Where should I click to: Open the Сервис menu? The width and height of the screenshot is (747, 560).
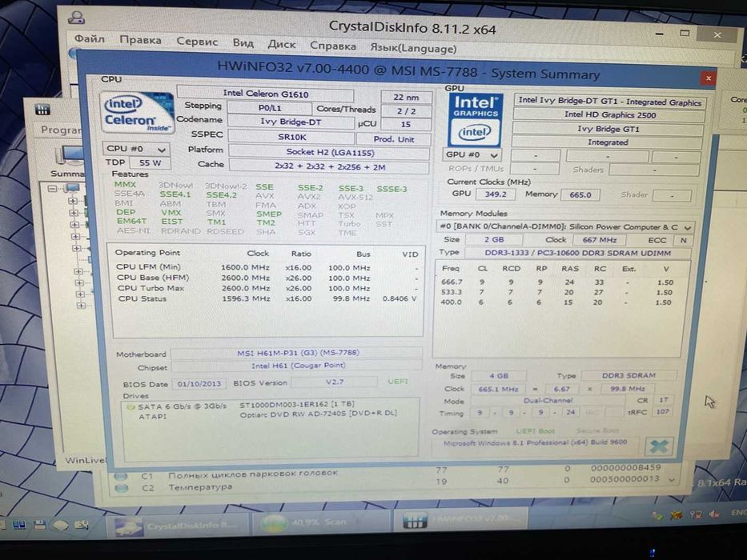click(197, 42)
